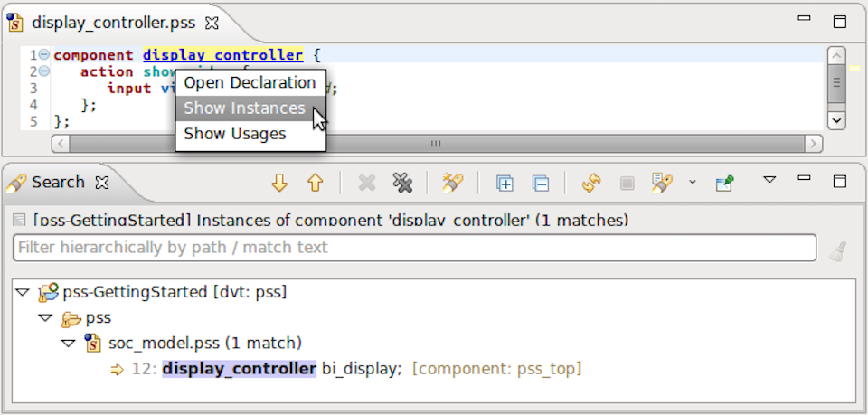Collapse pss-GettingStarted project node

pyautogui.click(x=22, y=292)
